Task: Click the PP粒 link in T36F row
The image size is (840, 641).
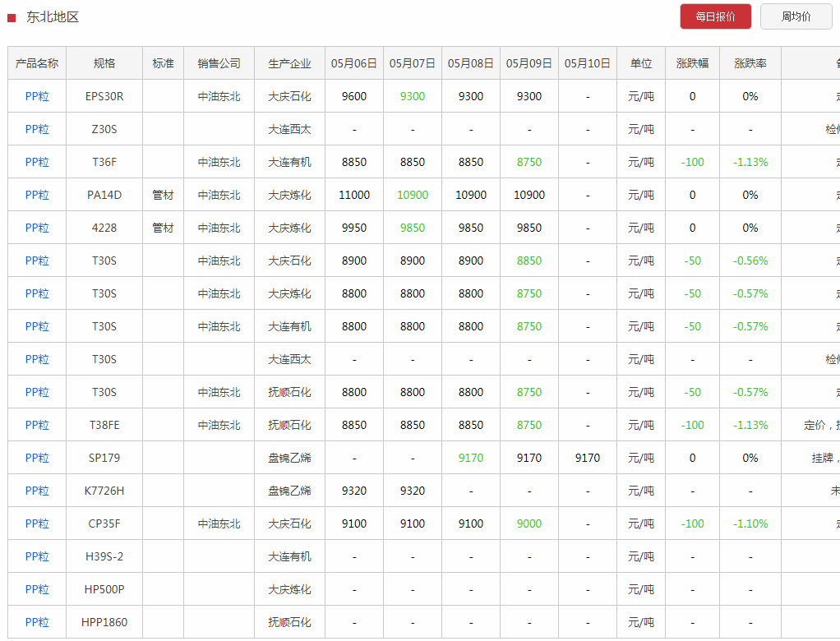Action: pos(37,162)
